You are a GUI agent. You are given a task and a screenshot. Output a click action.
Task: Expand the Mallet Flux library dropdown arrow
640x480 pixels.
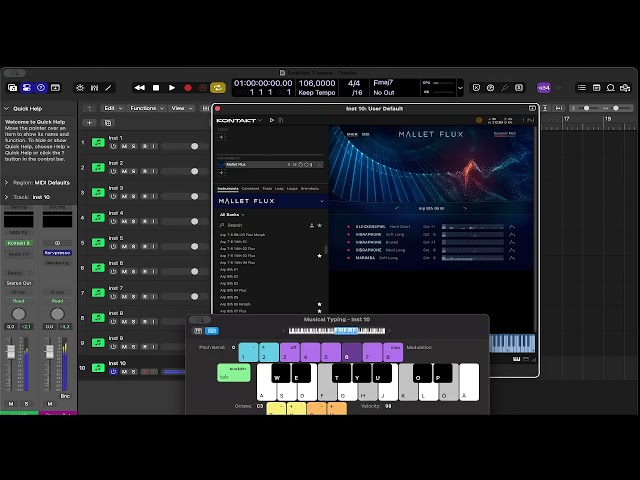(x=322, y=201)
